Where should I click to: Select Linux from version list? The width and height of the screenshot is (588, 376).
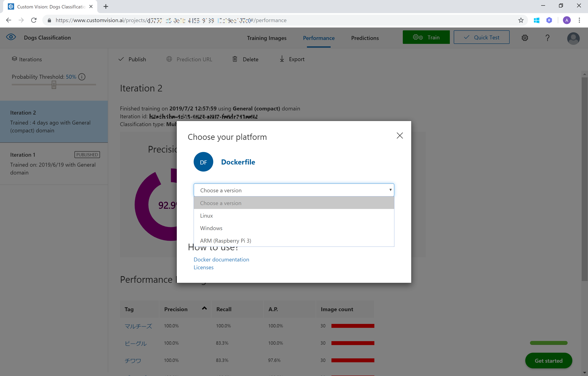pyautogui.click(x=207, y=216)
